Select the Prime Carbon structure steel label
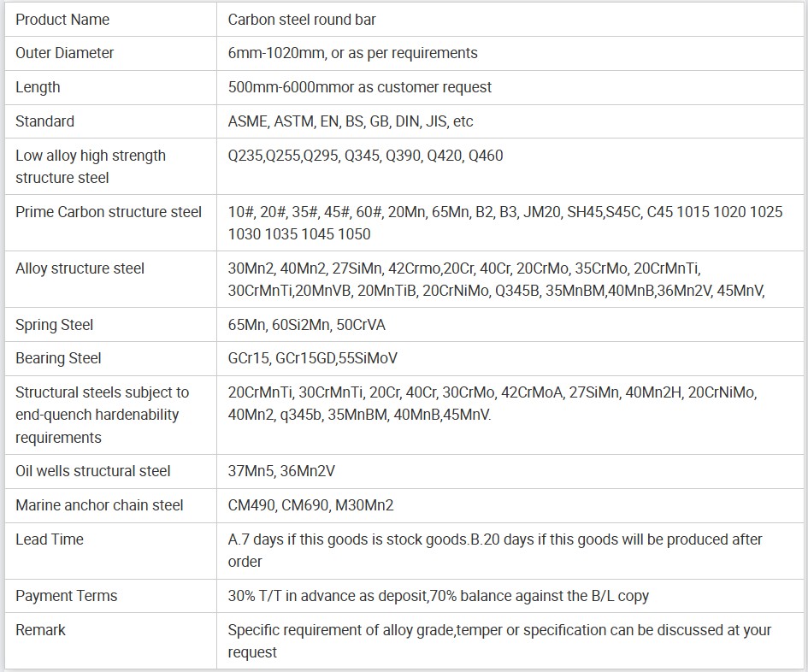Viewport: 808px width, 672px height. (109, 212)
